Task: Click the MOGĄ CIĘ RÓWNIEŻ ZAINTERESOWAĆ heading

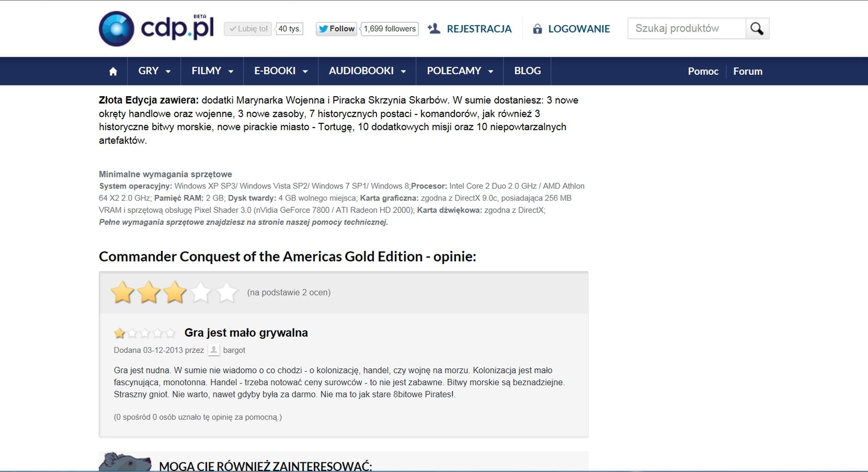Action: coord(266,466)
